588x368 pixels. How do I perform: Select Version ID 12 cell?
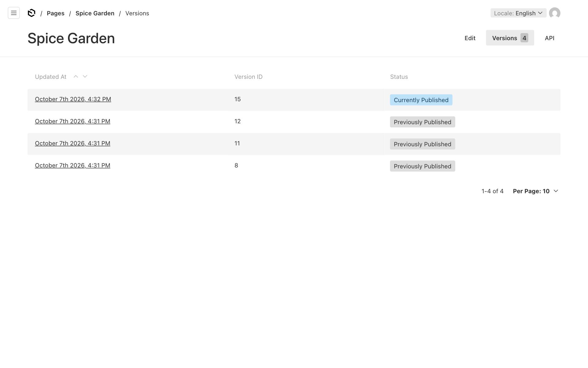(238, 121)
